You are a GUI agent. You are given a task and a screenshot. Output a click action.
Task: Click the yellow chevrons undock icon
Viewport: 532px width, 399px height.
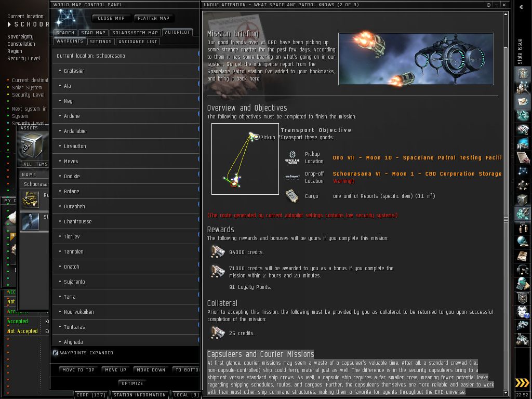pos(522,383)
